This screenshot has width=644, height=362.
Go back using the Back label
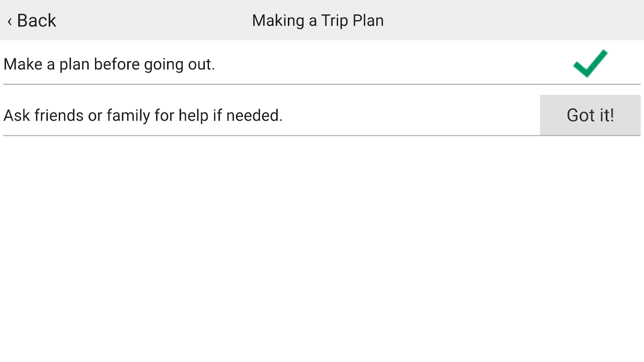click(x=37, y=21)
